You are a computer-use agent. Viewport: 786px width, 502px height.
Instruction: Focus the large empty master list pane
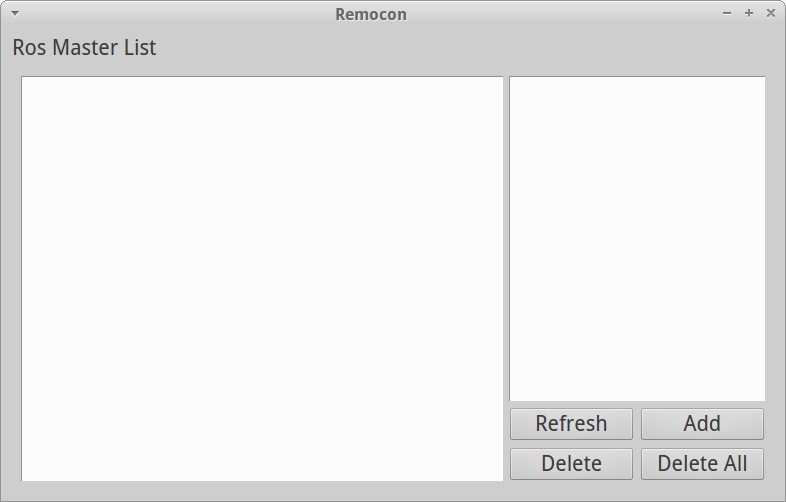[x=262, y=278]
